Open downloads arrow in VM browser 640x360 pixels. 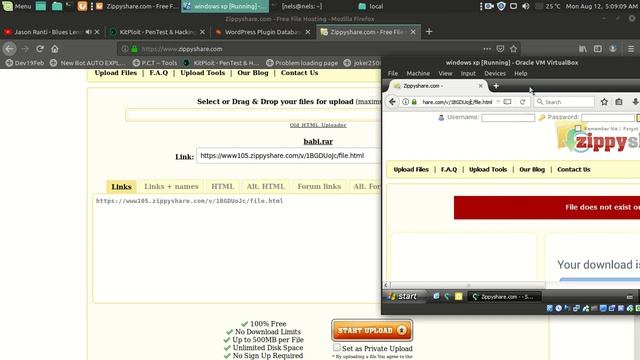pyautogui.click(x=635, y=102)
